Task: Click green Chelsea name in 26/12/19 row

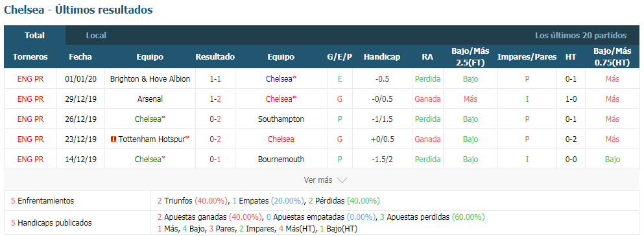Action: tap(148, 119)
